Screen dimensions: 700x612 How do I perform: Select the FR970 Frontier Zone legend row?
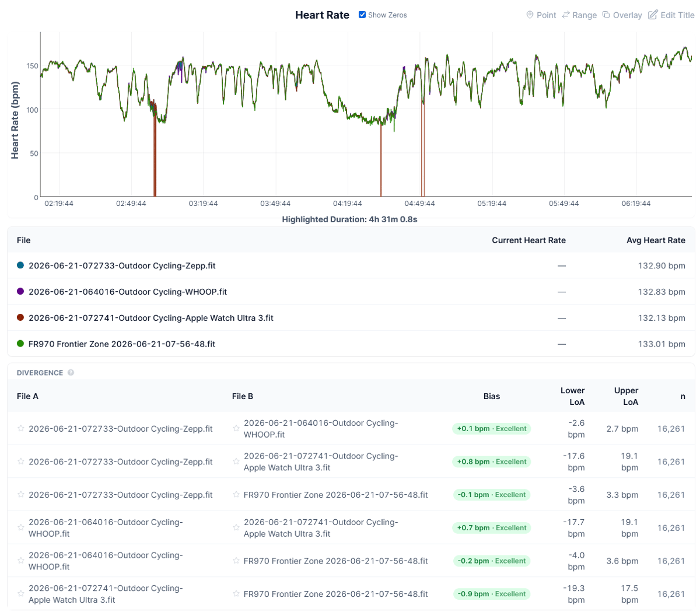[x=351, y=344]
